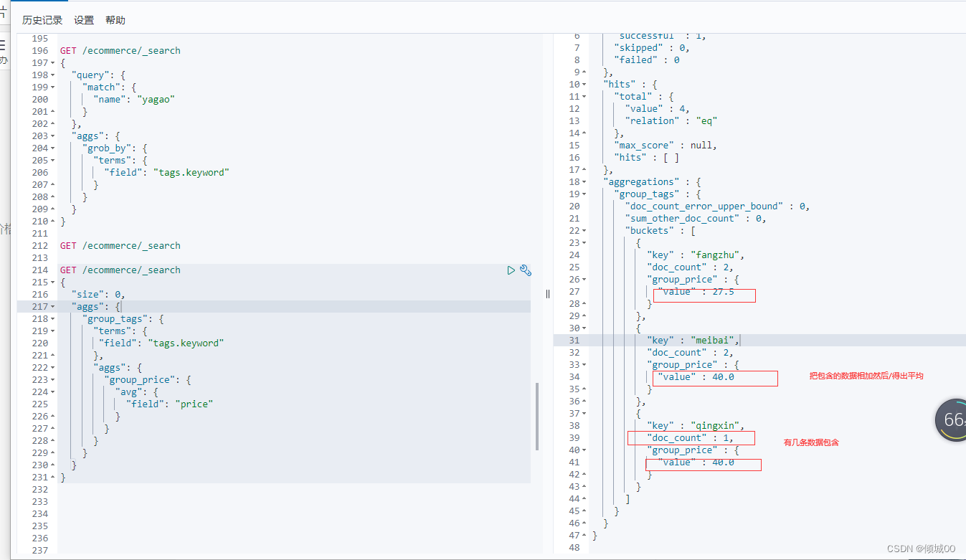Collapse the "match" block at line 199
This screenshot has height=560, width=966.
(53, 87)
